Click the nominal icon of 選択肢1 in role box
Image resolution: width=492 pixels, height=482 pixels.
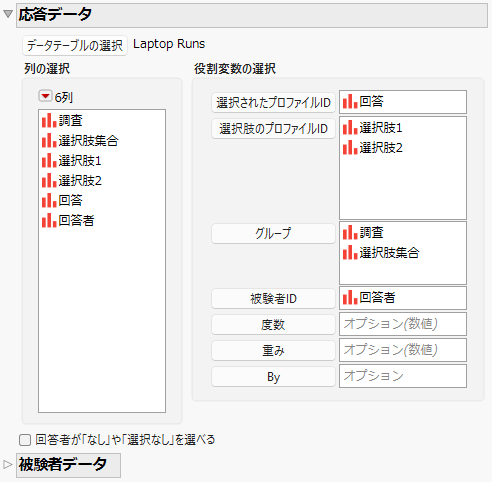350,127
